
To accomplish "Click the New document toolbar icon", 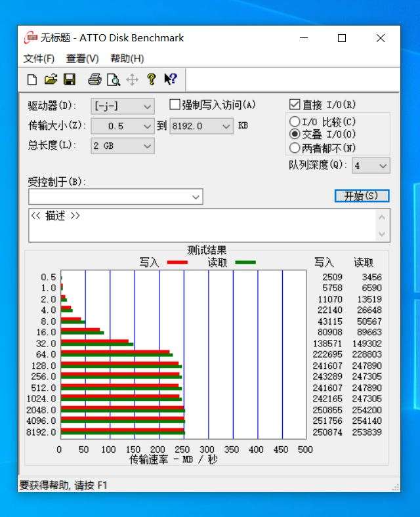I will coord(32,80).
